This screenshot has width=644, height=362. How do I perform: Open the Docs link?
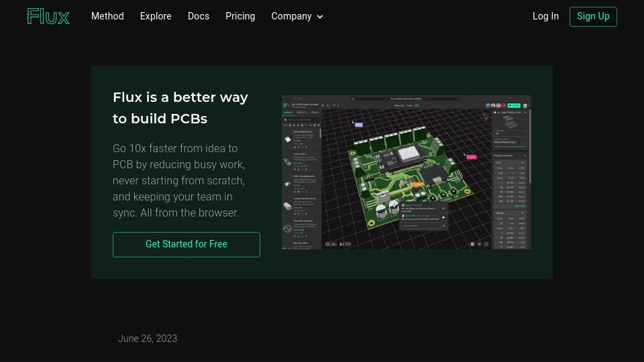[x=199, y=16]
